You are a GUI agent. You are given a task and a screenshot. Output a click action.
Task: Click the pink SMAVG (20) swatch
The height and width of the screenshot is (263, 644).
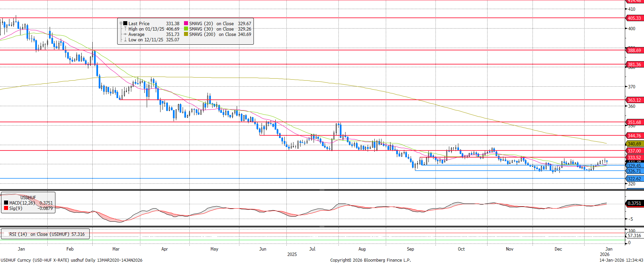[186, 24]
